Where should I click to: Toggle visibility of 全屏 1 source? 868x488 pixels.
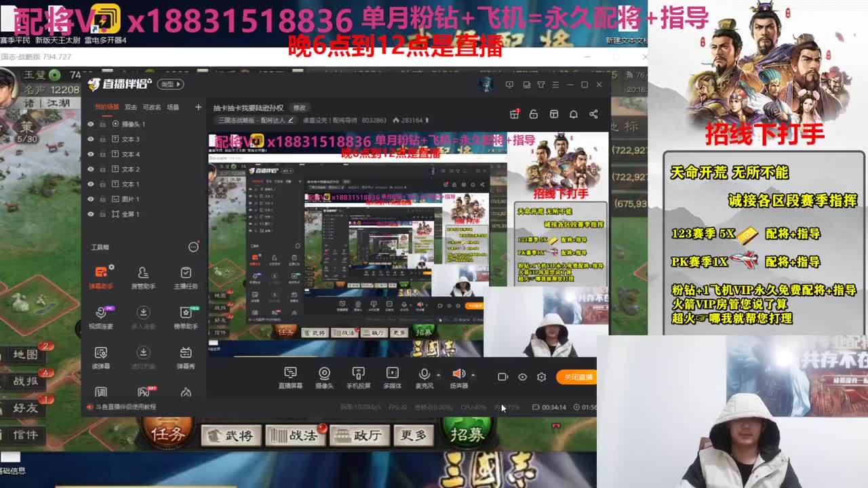pyautogui.click(x=90, y=213)
